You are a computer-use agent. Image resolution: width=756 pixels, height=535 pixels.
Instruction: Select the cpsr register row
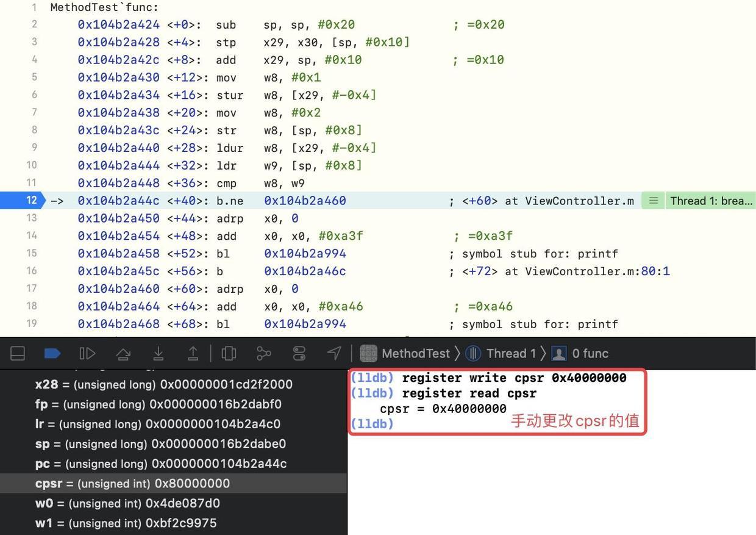tap(173, 483)
